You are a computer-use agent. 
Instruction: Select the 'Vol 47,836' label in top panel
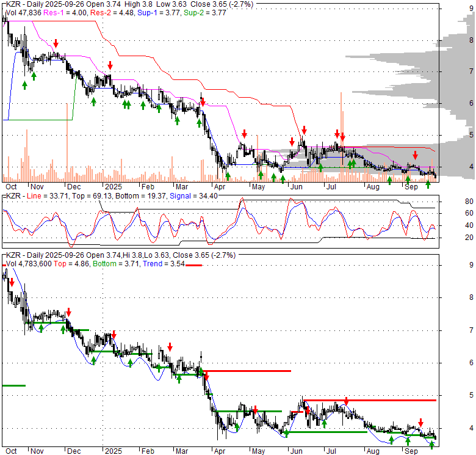click(x=24, y=13)
